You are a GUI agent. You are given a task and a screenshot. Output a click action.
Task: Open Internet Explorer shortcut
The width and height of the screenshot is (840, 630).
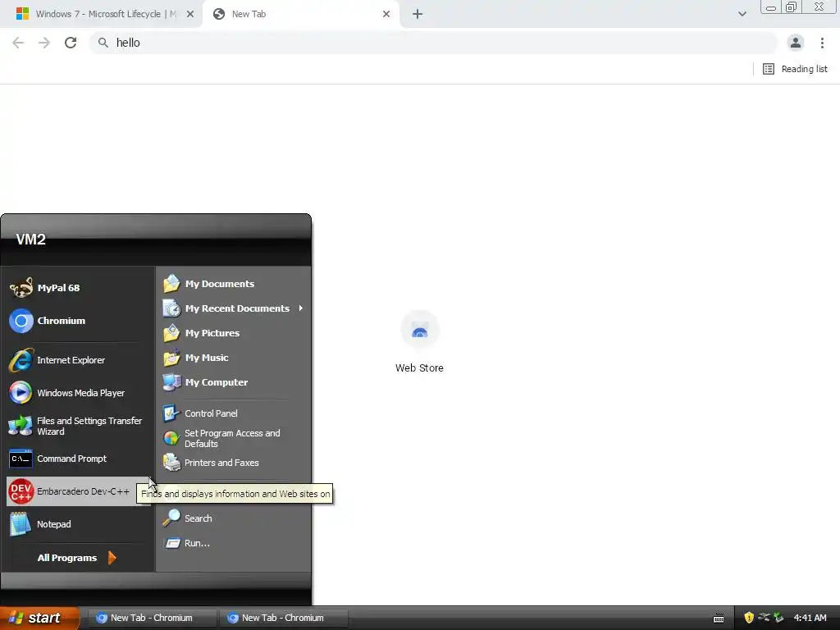pyautogui.click(x=78, y=360)
